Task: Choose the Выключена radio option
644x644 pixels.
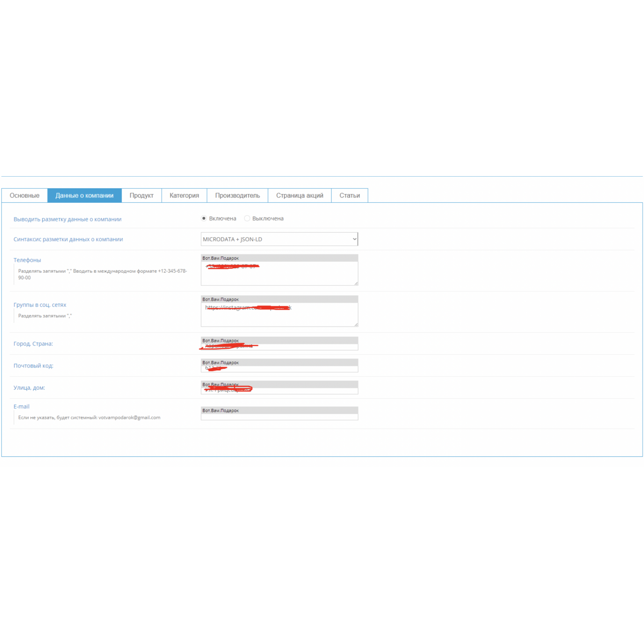Action: pyautogui.click(x=247, y=218)
